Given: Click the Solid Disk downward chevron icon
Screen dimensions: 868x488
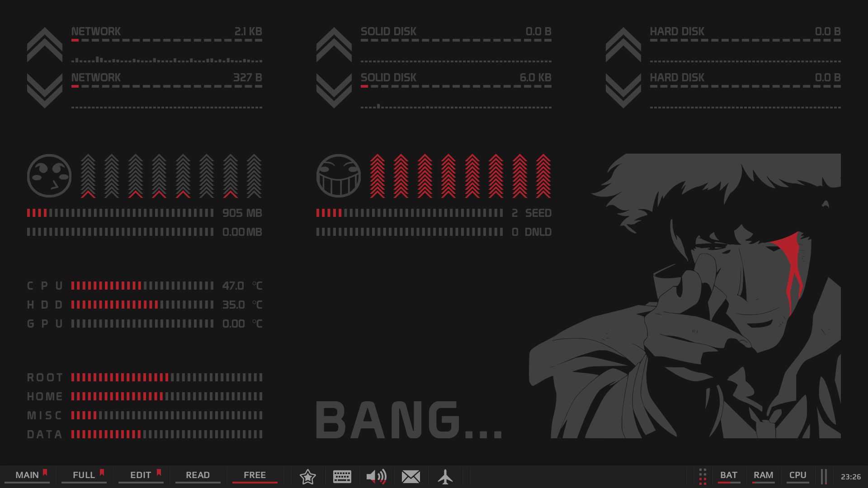Looking at the screenshot, I should 334,91.
